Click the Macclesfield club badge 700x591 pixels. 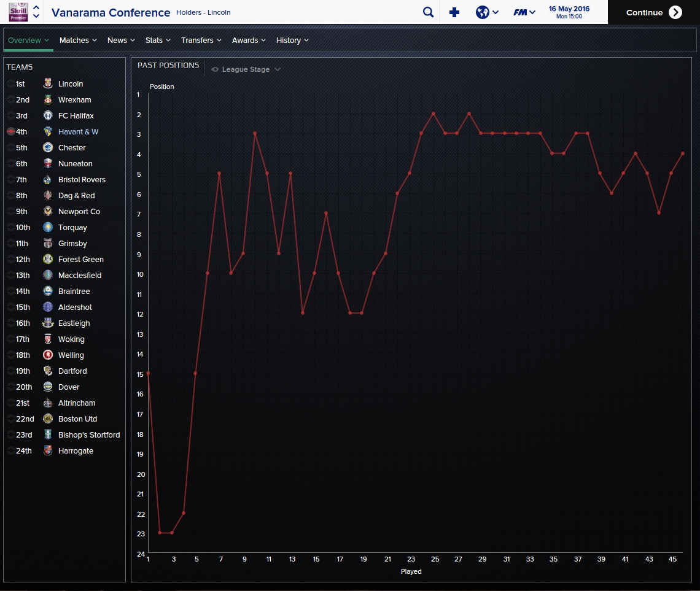coord(48,275)
